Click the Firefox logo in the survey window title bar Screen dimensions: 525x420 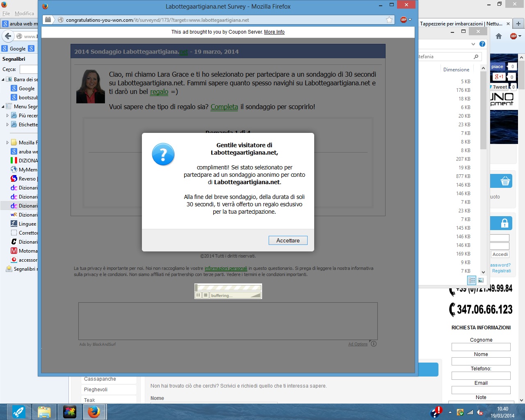pos(45,6)
